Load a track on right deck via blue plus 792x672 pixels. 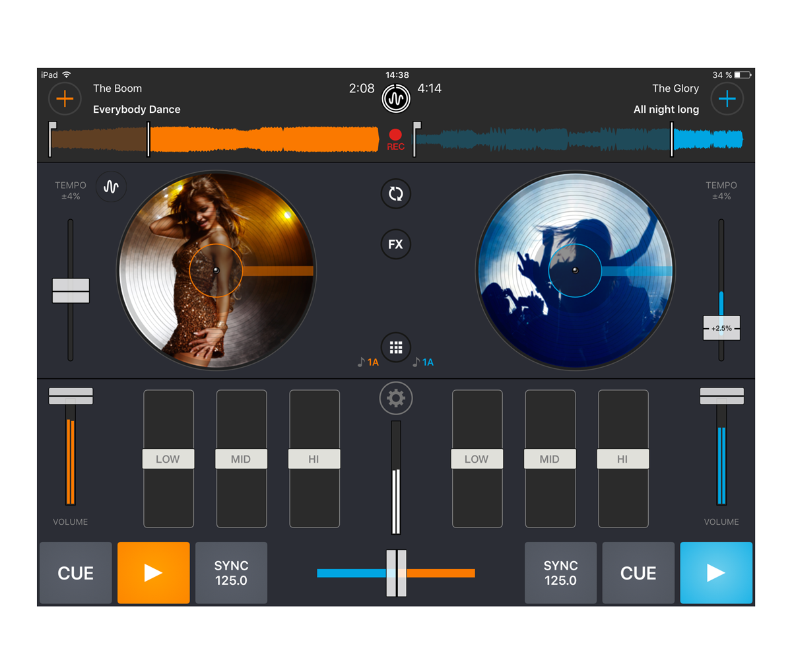coord(727,98)
